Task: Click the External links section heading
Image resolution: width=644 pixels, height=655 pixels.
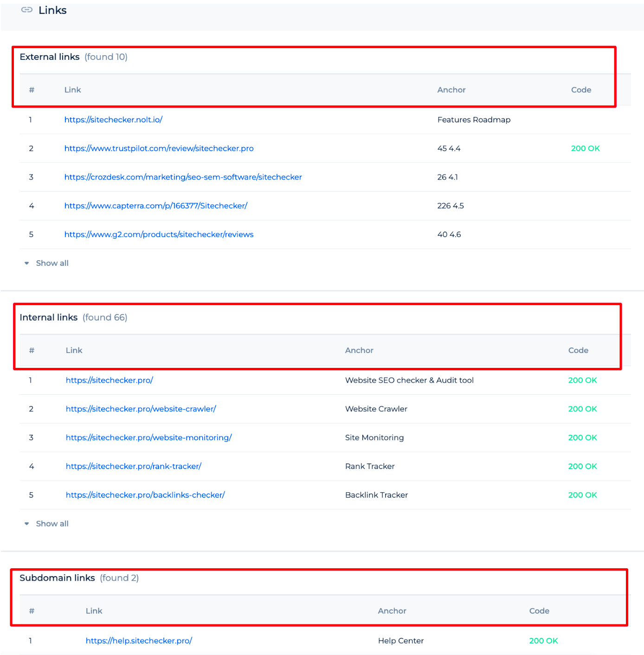Action: coord(50,57)
